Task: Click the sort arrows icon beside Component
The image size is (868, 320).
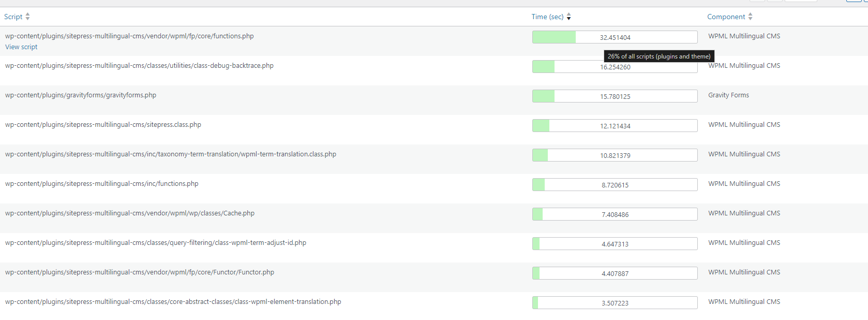Action: (751, 17)
